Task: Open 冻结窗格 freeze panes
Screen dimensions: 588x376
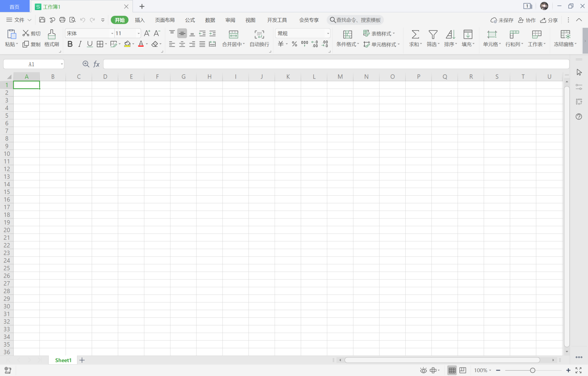Action: [x=564, y=38]
